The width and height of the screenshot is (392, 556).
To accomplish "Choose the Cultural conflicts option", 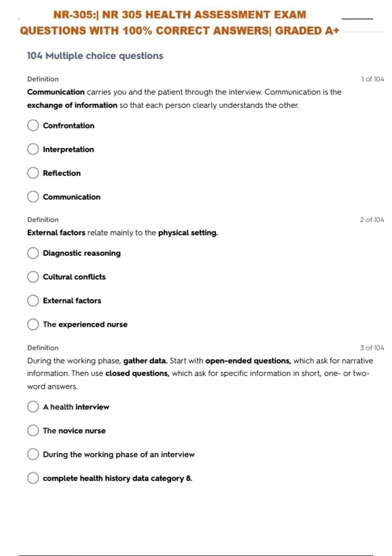I will (x=33, y=277).
